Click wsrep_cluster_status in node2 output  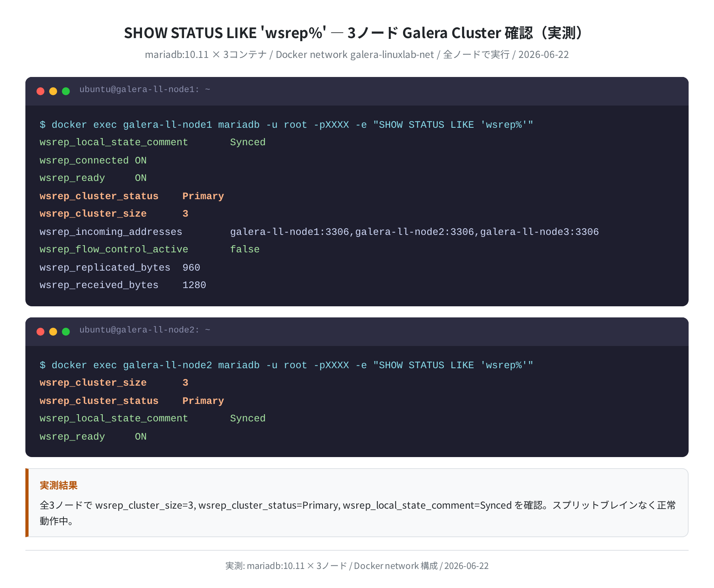[x=99, y=401]
